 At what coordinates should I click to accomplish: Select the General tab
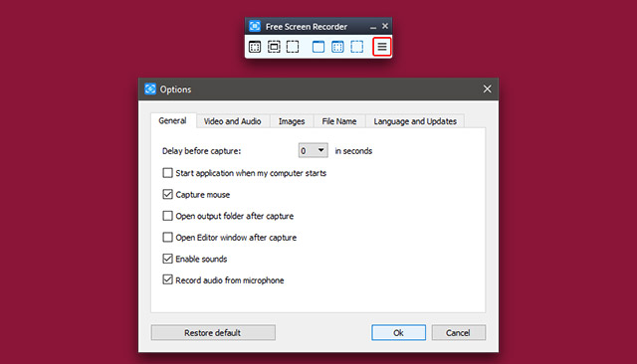tap(172, 120)
